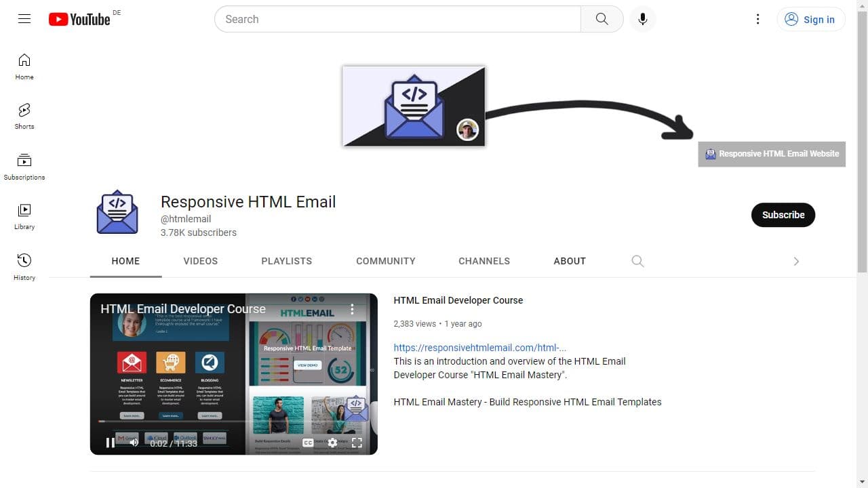Click the channel banner envelope image
The height and width of the screenshot is (488, 868).
414,106
